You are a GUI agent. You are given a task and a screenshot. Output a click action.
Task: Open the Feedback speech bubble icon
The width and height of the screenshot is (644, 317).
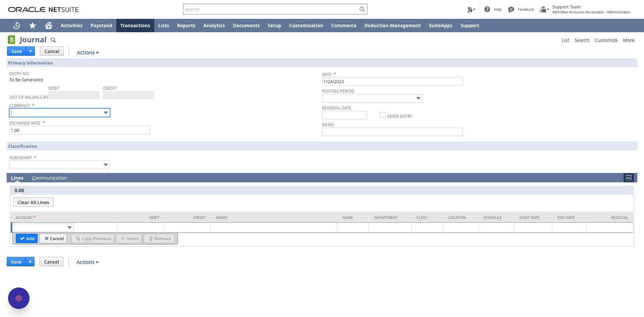[x=511, y=9]
